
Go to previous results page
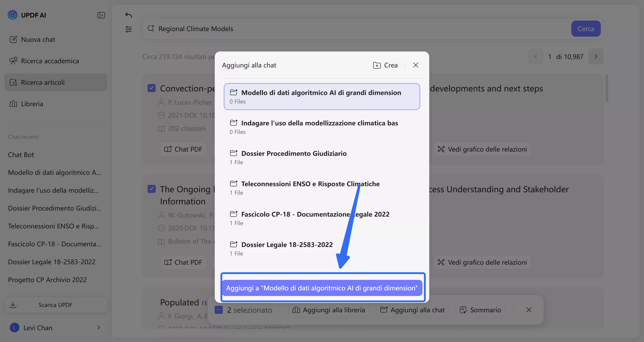click(536, 56)
